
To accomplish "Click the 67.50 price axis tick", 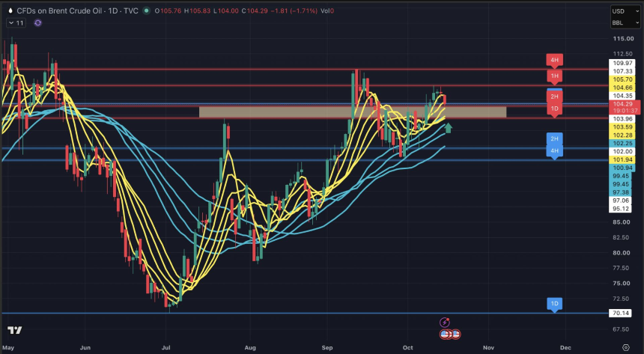I will pyautogui.click(x=622, y=329).
